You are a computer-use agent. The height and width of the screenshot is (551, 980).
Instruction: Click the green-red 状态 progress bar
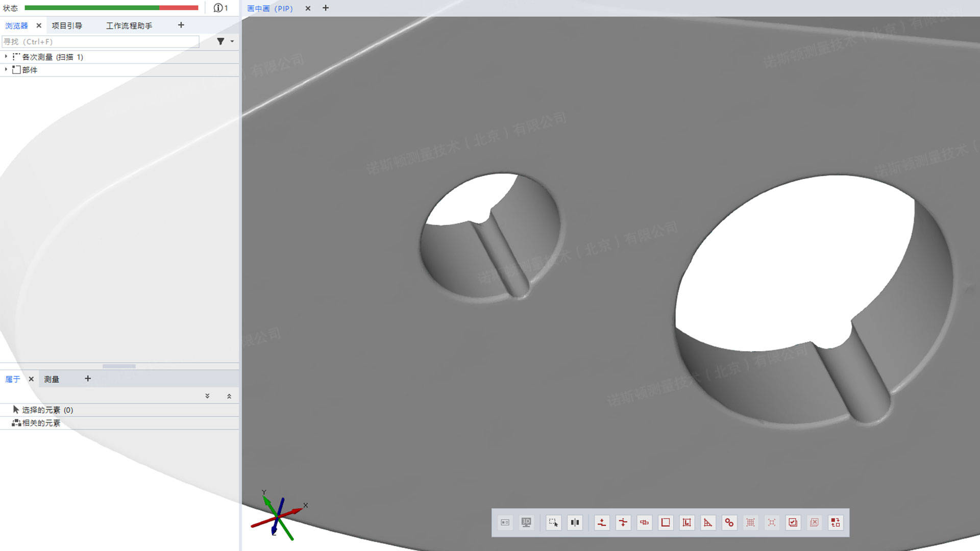pyautogui.click(x=111, y=8)
